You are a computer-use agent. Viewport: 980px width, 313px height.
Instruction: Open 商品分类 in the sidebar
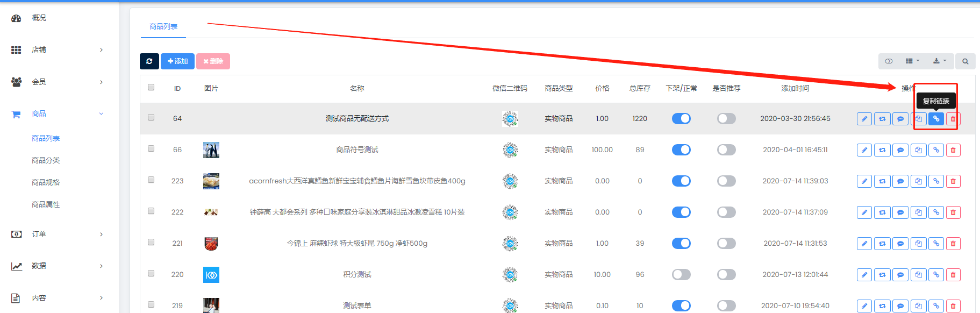coord(46,160)
